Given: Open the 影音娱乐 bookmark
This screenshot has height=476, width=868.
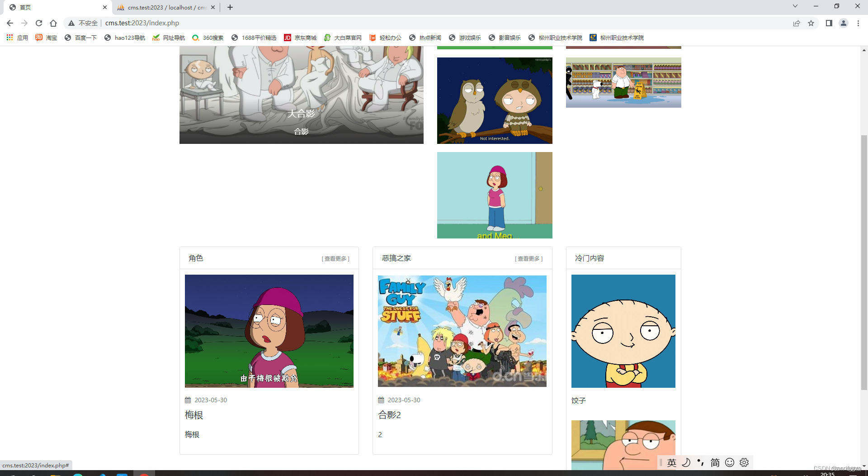Looking at the screenshot, I should (505, 38).
